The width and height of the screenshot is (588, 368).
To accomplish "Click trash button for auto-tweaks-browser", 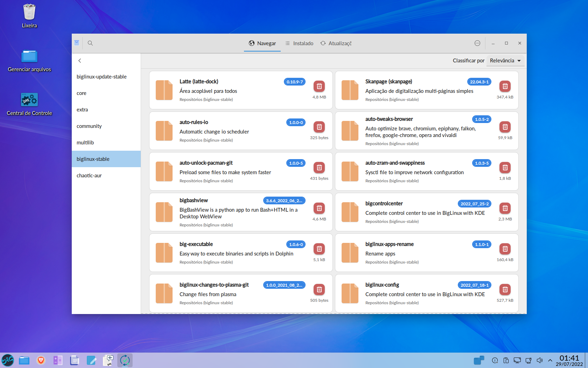I will pos(505,127).
